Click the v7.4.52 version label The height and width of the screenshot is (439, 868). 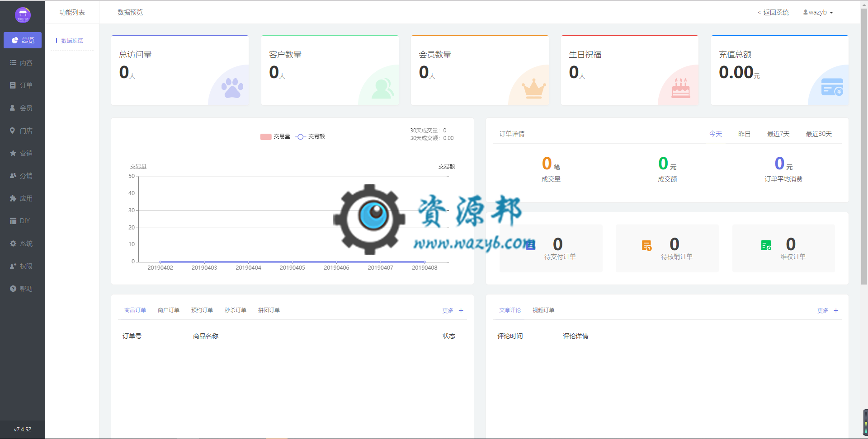[23, 430]
